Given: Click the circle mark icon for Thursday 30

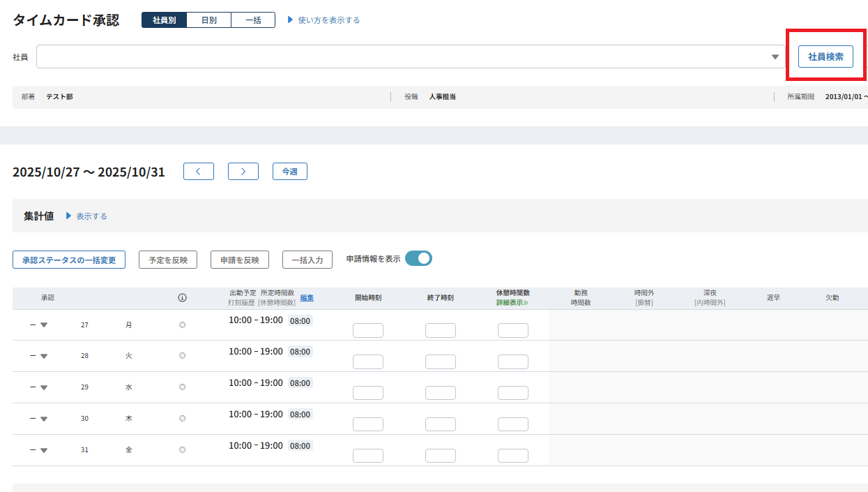Looking at the screenshot, I should tap(183, 419).
